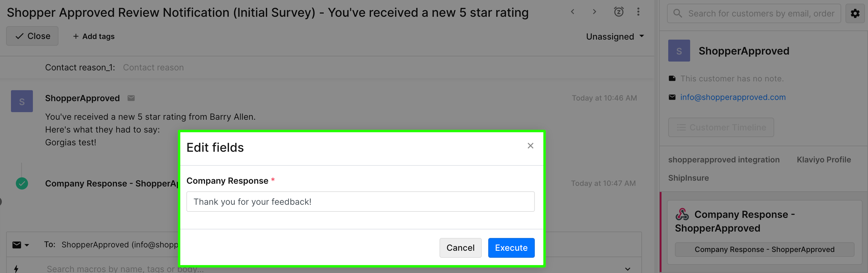
Task: Switch to shopperapproved integration tab
Action: pos(724,160)
